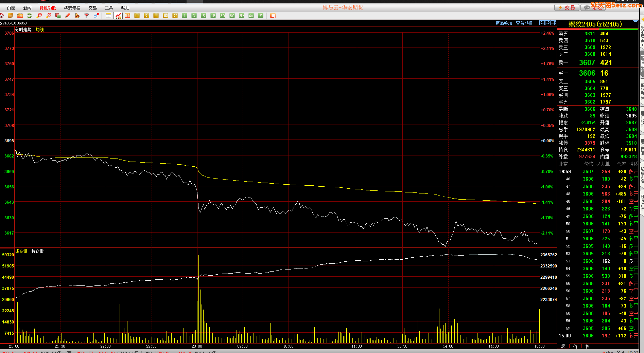
Task: Click the 商品叠加 link
Action: pyautogui.click(x=504, y=23)
